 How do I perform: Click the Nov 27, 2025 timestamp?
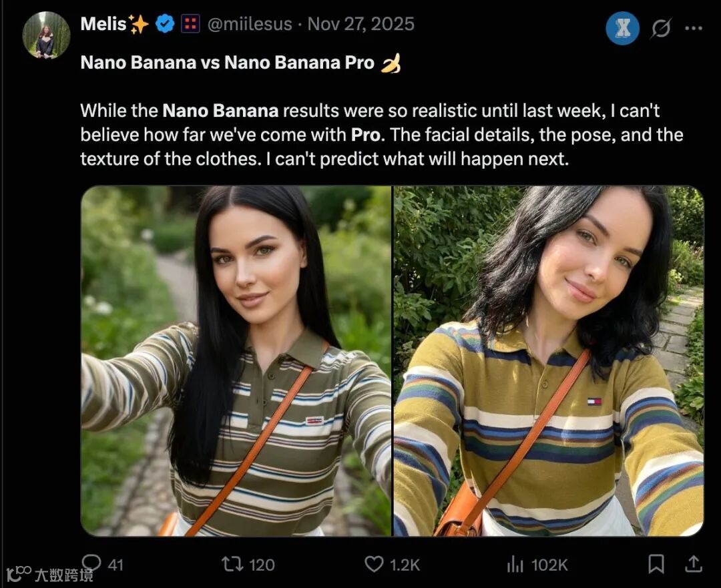pyautogui.click(x=361, y=24)
